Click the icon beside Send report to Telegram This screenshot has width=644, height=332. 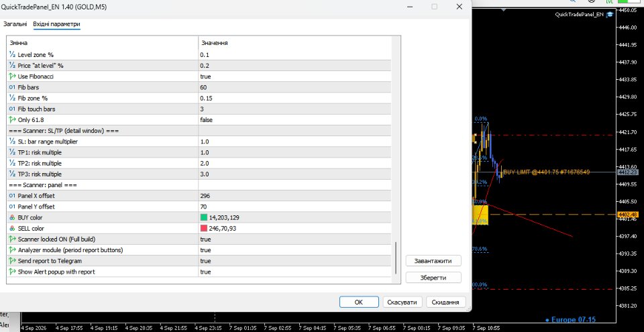point(12,261)
